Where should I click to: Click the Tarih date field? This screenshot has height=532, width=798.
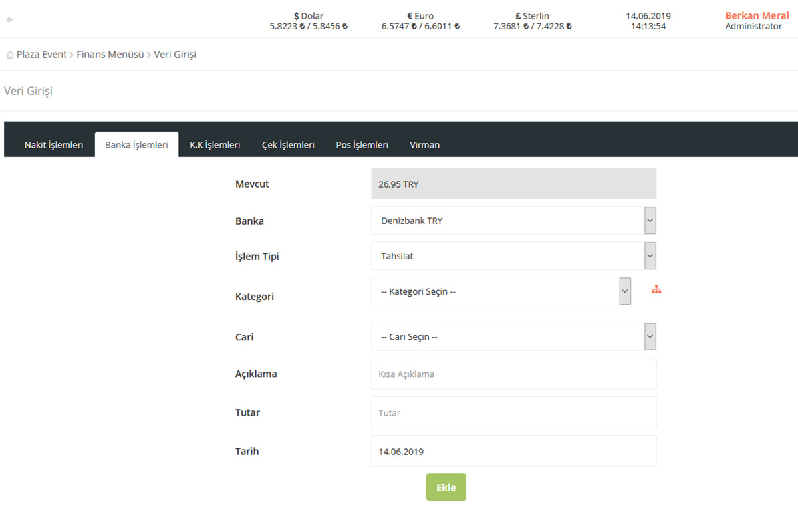pyautogui.click(x=513, y=452)
